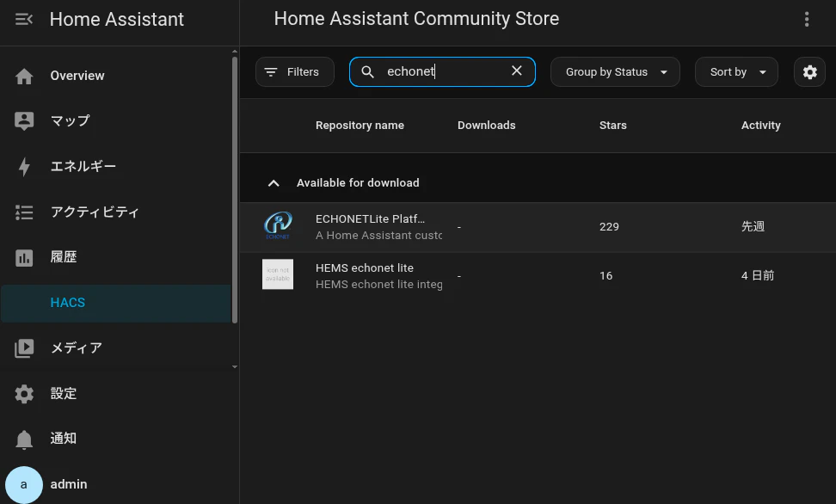Click the ECHONET logo thumbnail
The image size is (836, 504).
(x=278, y=226)
